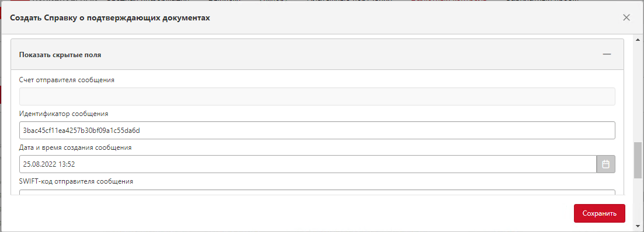The height and width of the screenshot is (232, 644).
Task: Click the Сохранить button
Action: click(600, 213)
